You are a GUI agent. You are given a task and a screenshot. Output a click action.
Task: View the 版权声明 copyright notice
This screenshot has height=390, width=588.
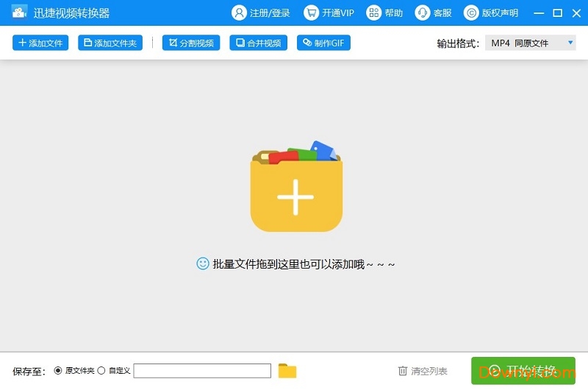tap(491, 13)
